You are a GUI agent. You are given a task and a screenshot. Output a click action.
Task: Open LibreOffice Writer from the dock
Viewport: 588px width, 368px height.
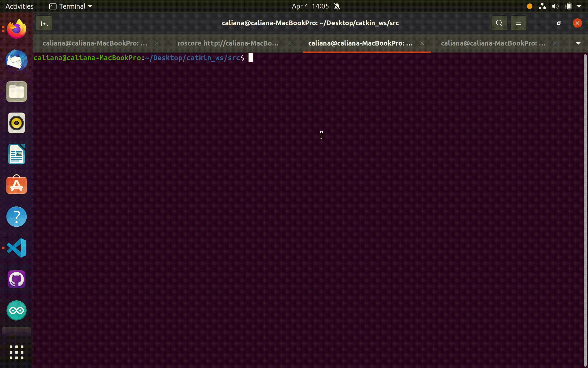click(x=17, y=154)
